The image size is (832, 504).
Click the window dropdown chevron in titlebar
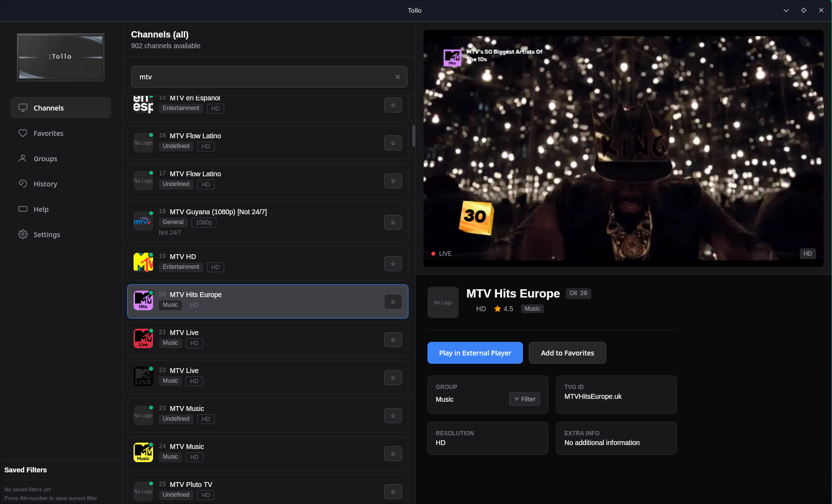[786, 10]
